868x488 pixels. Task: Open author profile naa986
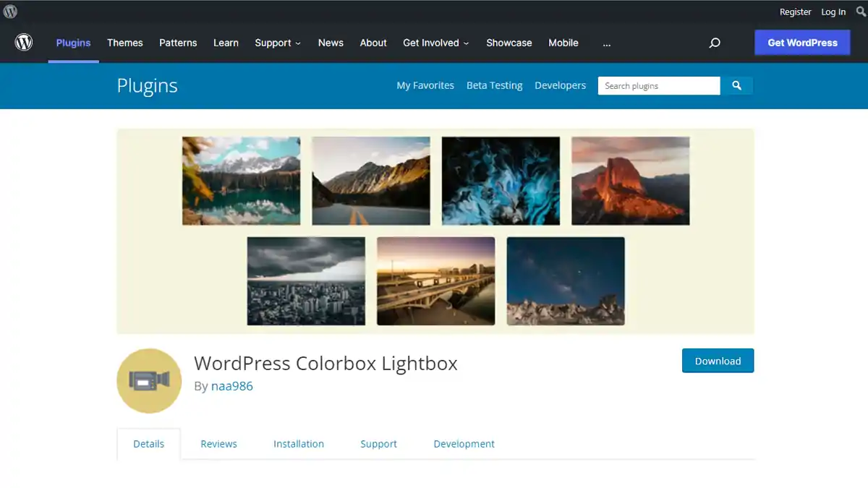[232, 386]
